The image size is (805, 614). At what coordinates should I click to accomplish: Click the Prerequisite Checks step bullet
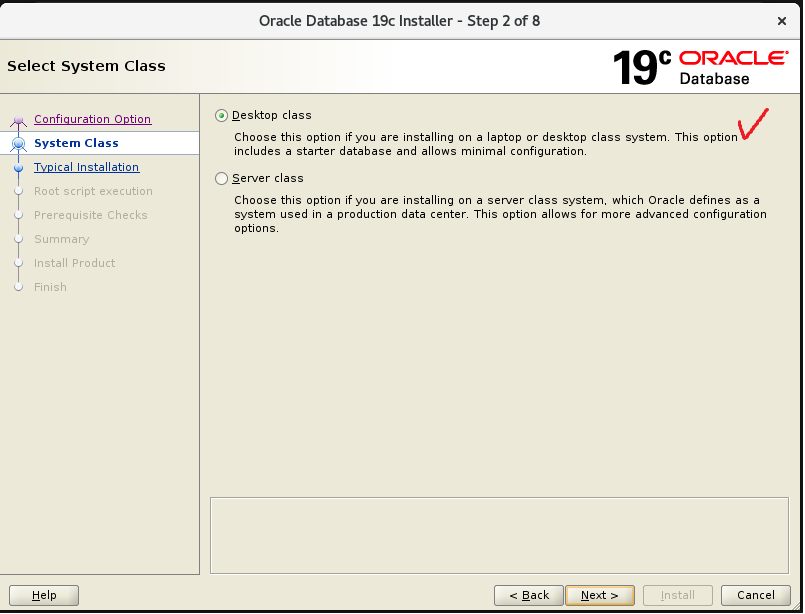point(18,215)
